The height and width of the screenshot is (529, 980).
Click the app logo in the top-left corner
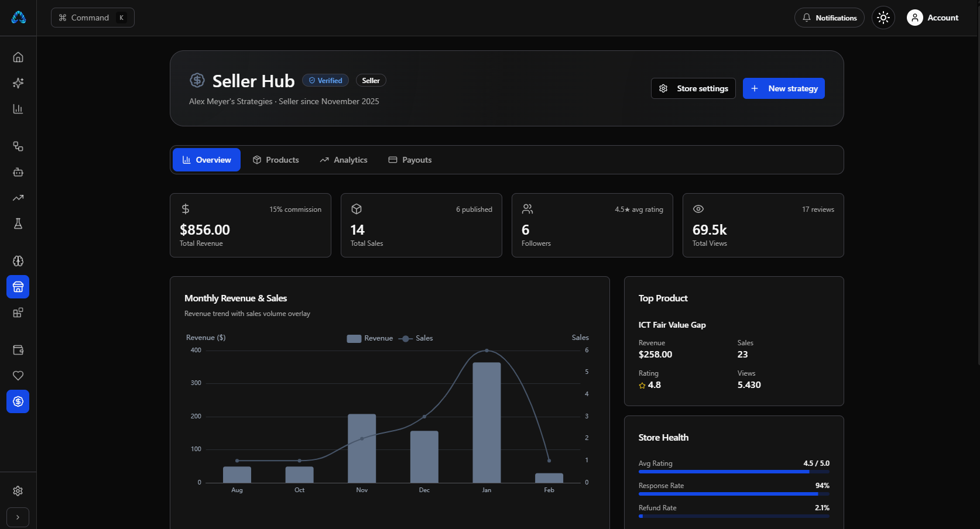(18, 18)
